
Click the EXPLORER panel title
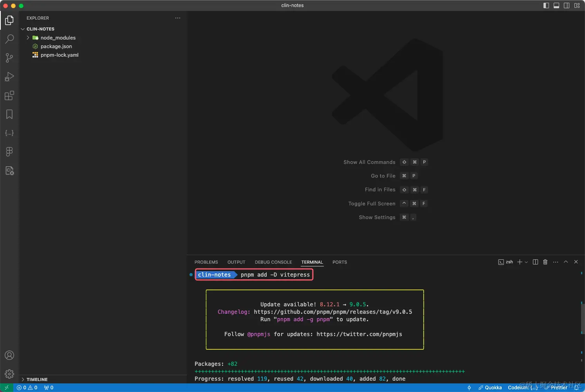38,18
